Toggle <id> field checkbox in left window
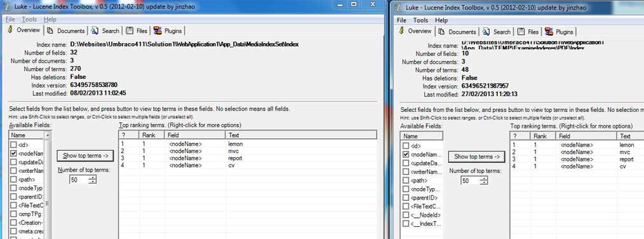This screenshot has width=644, height=239. (13, 145)
